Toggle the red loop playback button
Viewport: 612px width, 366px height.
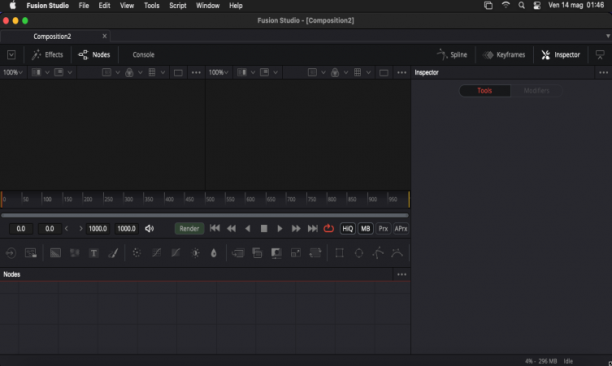pos(329,228)
